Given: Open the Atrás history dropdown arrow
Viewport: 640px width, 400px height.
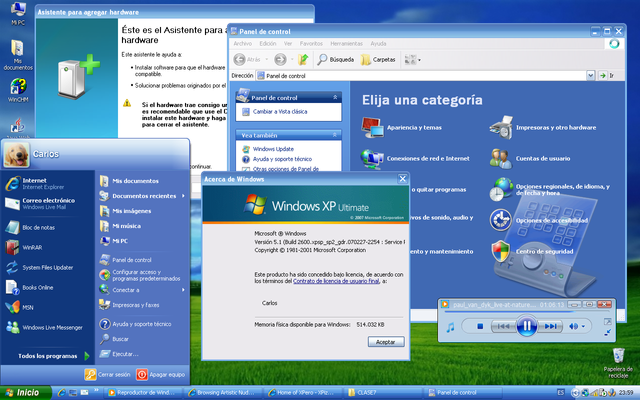Looking at the screenshot, I should click(x=267, y=60).
